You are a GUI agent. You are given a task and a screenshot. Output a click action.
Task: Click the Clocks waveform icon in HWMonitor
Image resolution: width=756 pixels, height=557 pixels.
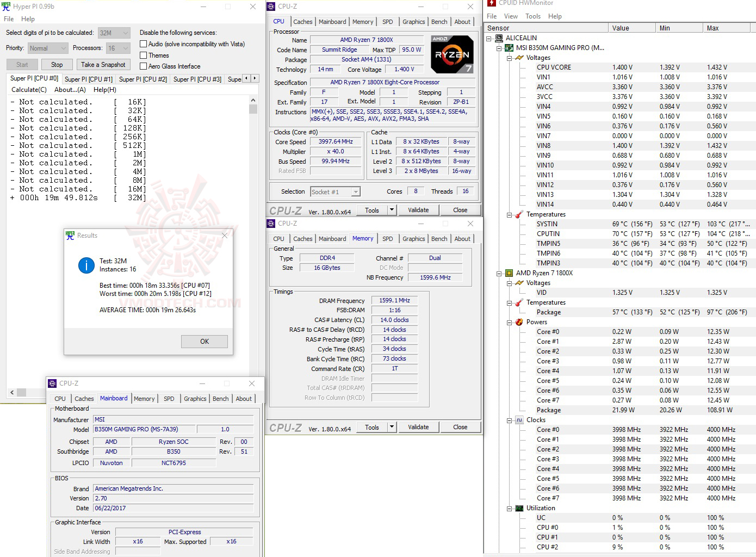pyautogui.click(x=519, y=420)
